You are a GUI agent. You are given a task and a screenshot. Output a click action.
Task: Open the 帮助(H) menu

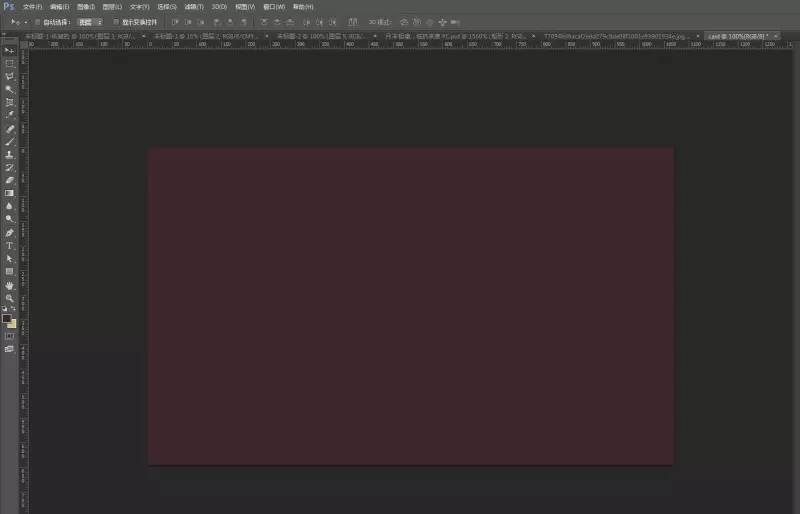(303, 7)
